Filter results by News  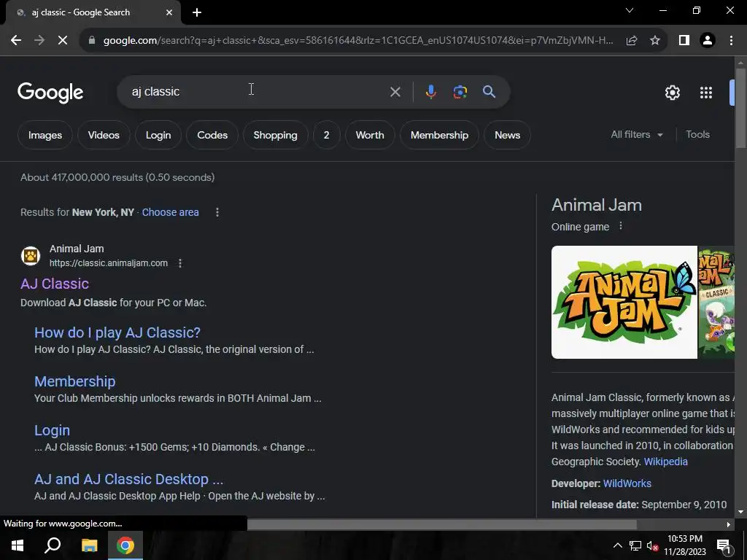coord(507,135)
